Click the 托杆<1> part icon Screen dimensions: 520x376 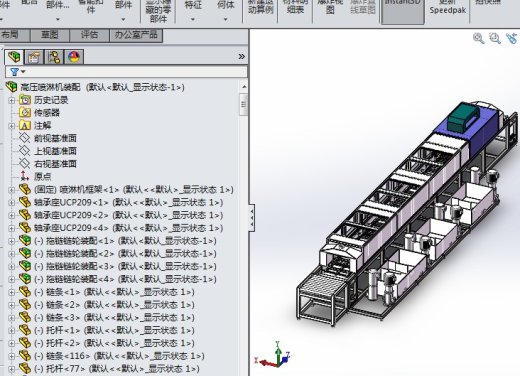coord(25,330)
